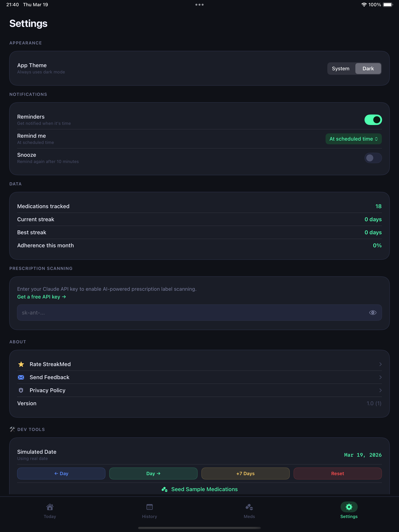399x532 pixels.
Task: Click the Remind me label
Action: click(31, 136)
